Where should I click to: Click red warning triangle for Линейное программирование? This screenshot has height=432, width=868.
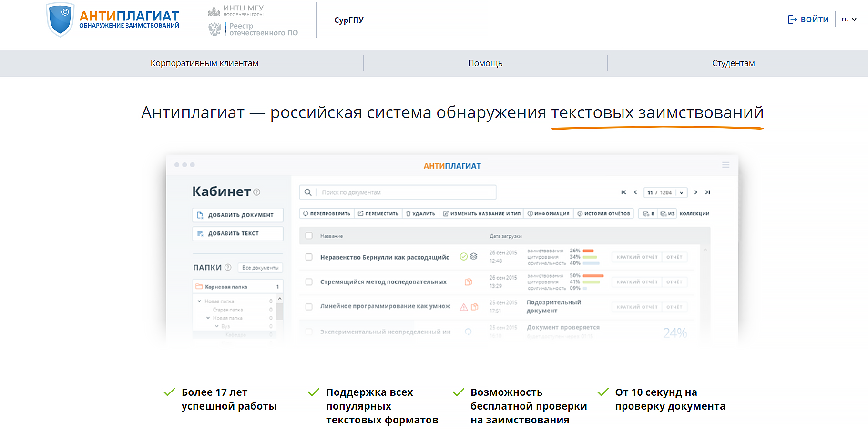click(x=463, y=307)
